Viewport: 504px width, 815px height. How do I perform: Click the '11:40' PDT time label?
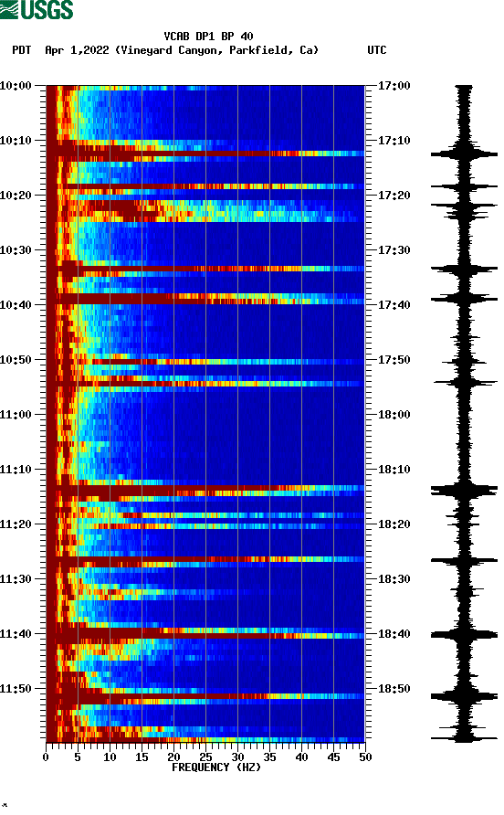pos(16,633)
